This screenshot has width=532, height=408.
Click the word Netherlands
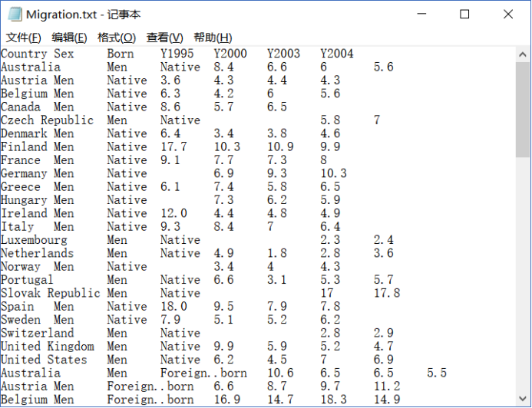pyautogui.click(x=37, y=254)
